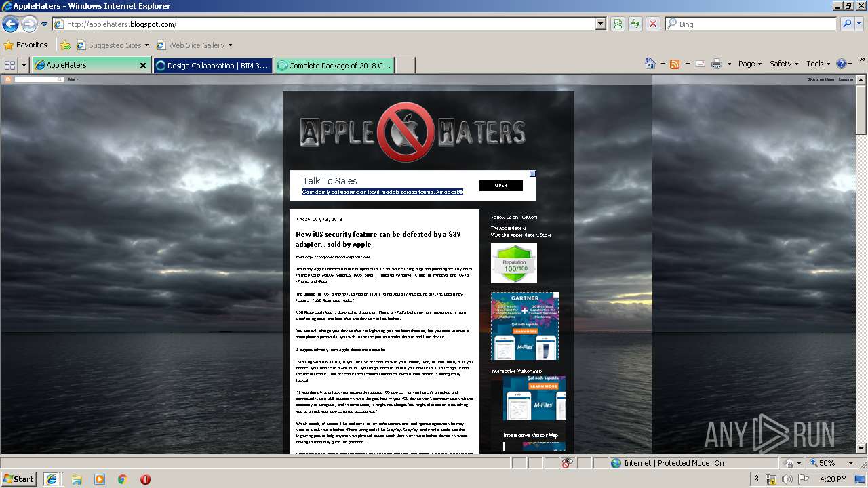Click the Blogger logo in navbar

[x=8, y=79]
